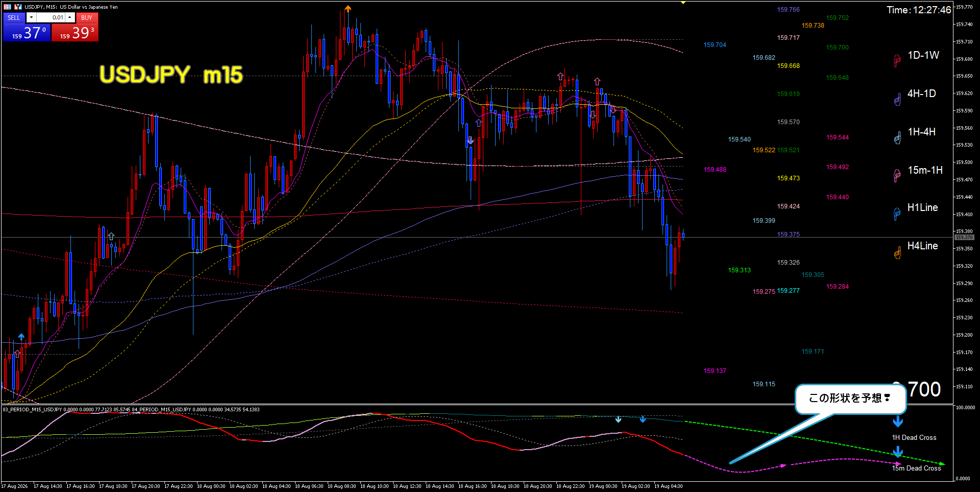Click the current price marker 159.370
This screenshot has width=980, height=492.
coord(964,238)
